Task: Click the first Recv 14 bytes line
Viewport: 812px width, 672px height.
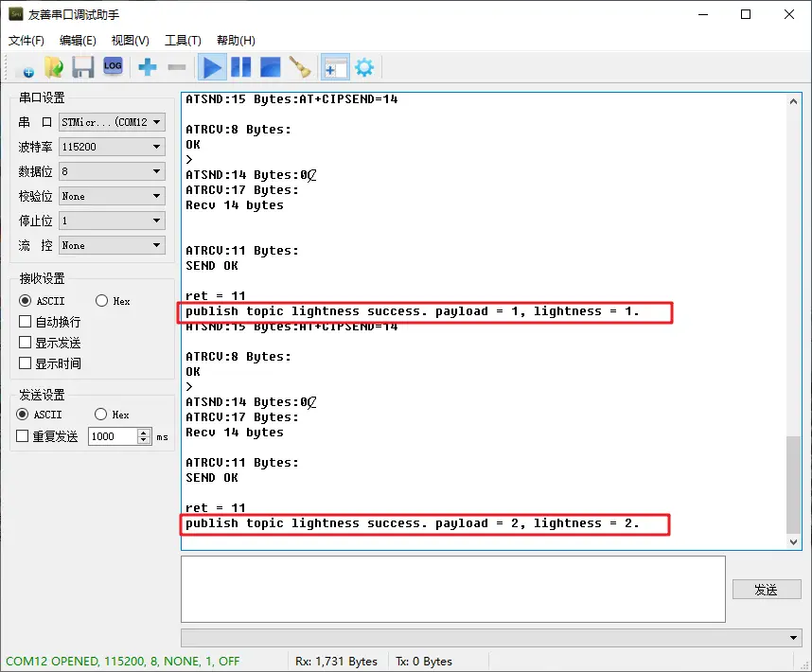Action: [235, 205]
